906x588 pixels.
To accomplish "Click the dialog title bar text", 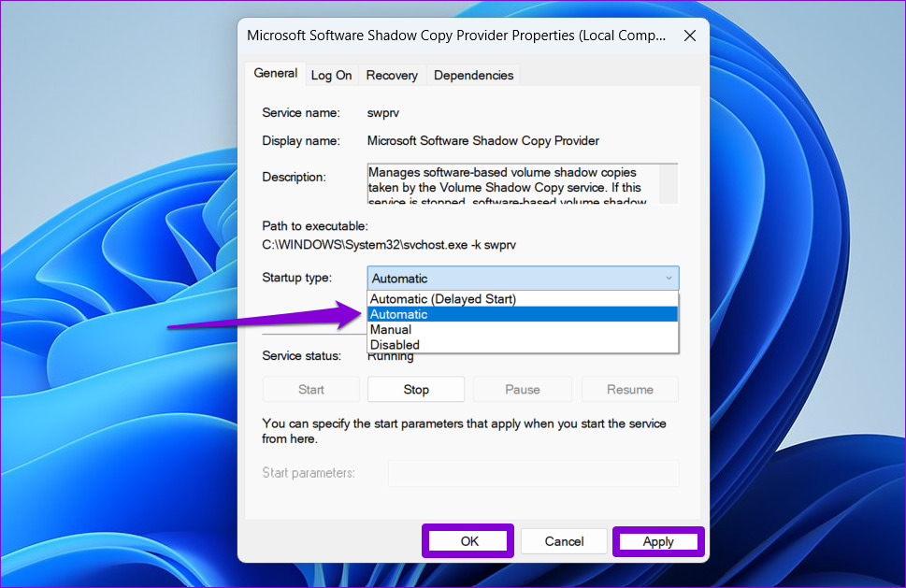I will tap(456, 36).
